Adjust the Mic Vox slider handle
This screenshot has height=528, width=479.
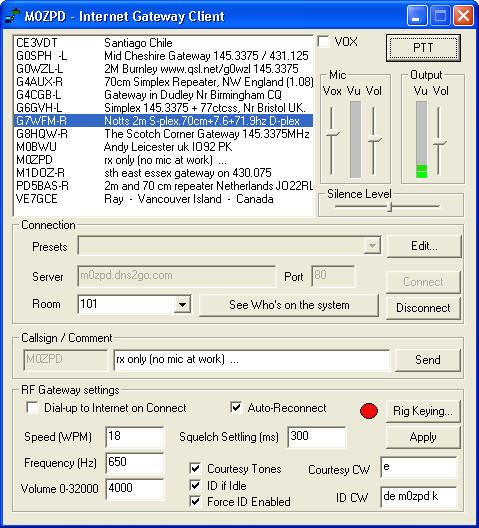click(332, 133)
